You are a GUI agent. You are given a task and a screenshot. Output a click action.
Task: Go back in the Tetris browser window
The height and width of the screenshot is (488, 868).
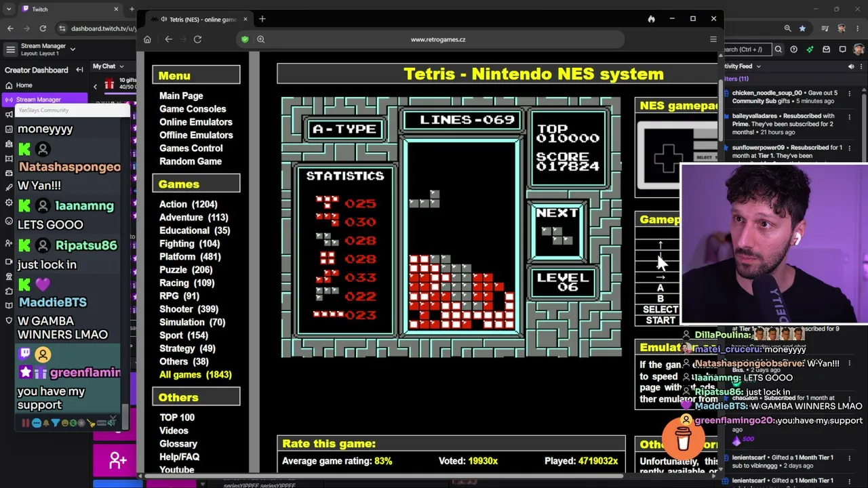click(x=169, y=39)
